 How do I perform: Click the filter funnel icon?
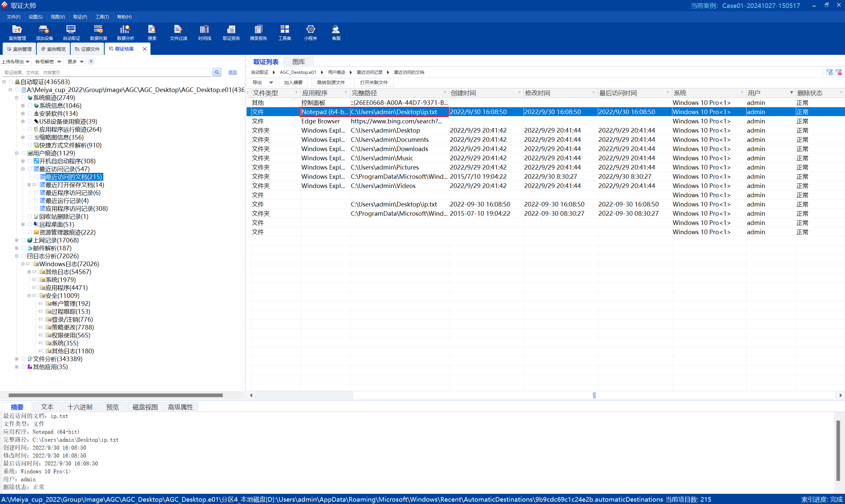tap(829, 72)
